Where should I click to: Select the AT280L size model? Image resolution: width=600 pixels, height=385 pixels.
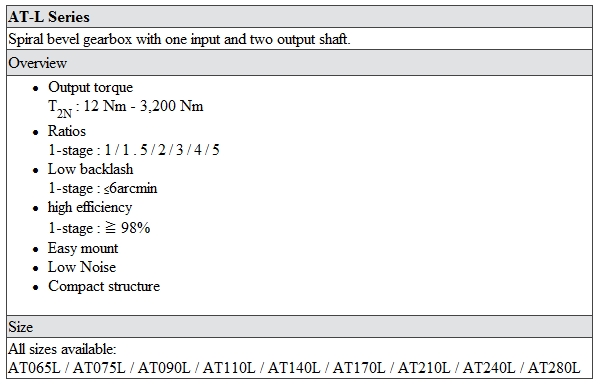(x=554, y=368)
